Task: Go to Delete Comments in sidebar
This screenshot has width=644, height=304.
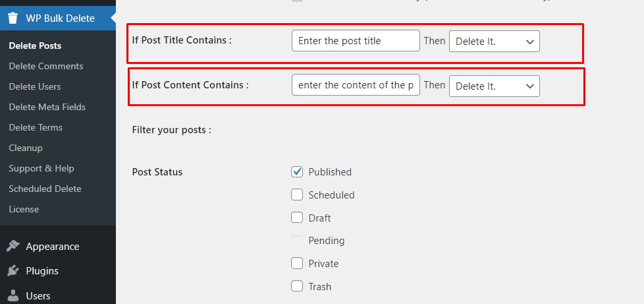Action: tap(46, 67)
